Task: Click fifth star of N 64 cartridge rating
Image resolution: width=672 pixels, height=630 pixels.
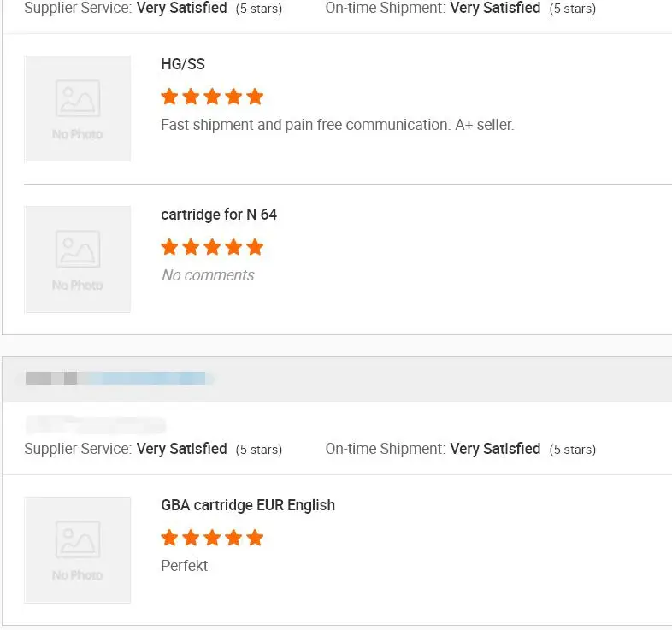Action: tap(255, 247)
